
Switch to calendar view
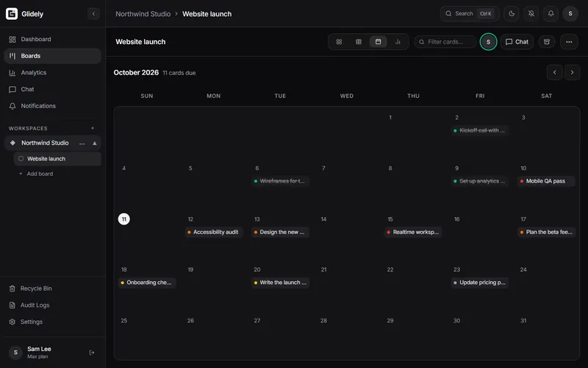click(x=378, y=42)
